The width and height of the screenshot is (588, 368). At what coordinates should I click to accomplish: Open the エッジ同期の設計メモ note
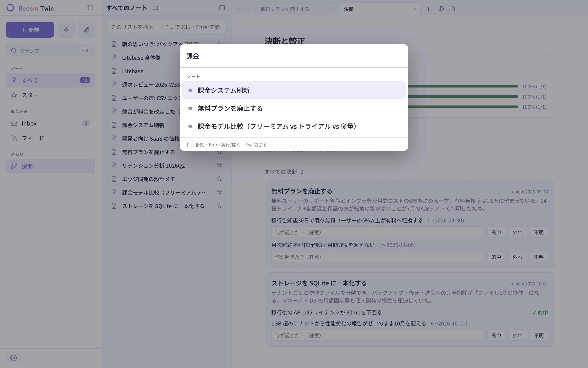166,179
